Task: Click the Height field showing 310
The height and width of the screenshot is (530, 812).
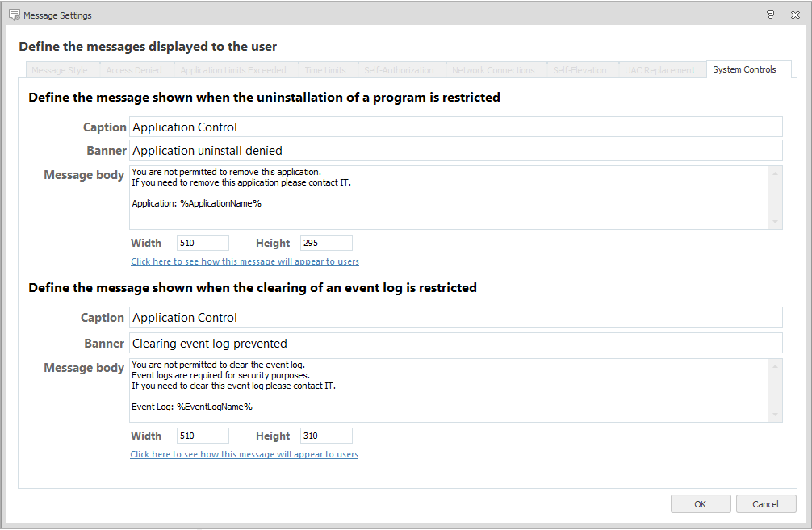Action: (326, 436)
